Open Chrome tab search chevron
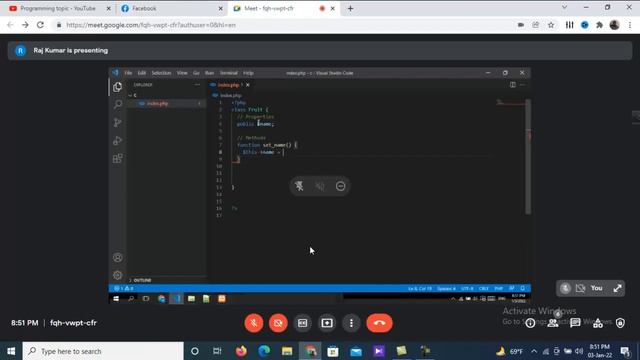This screenshot has height=360, width=640. pyautogui.click(x=564, y=7)
